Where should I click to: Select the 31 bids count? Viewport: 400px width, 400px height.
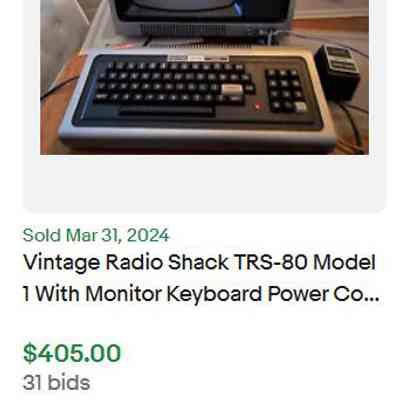(56, 383)
